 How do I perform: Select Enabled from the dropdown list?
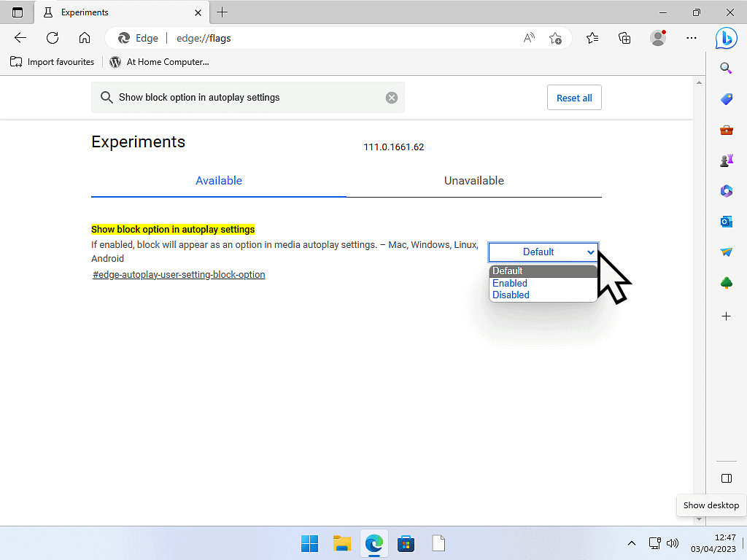(510, 283)
